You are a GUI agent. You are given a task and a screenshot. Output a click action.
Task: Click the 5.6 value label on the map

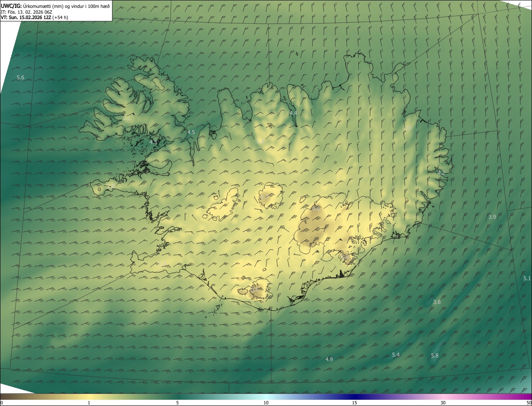click(20, 78)
